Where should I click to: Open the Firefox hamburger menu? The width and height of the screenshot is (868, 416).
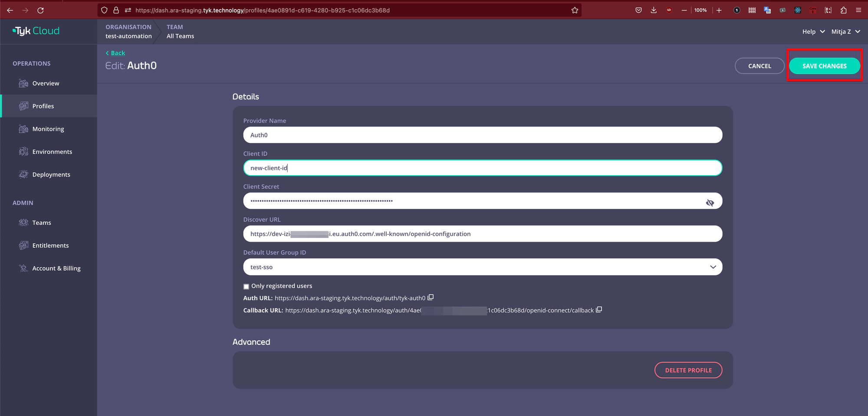[858, 10]
